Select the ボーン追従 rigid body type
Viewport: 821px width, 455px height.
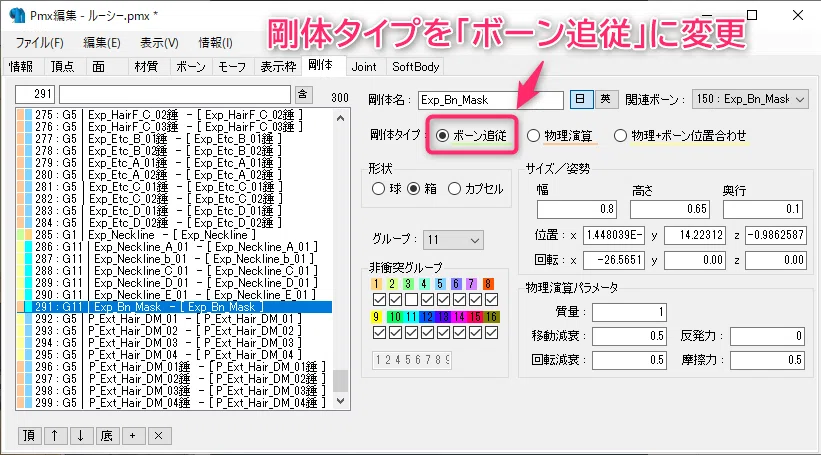click(471, 136)
